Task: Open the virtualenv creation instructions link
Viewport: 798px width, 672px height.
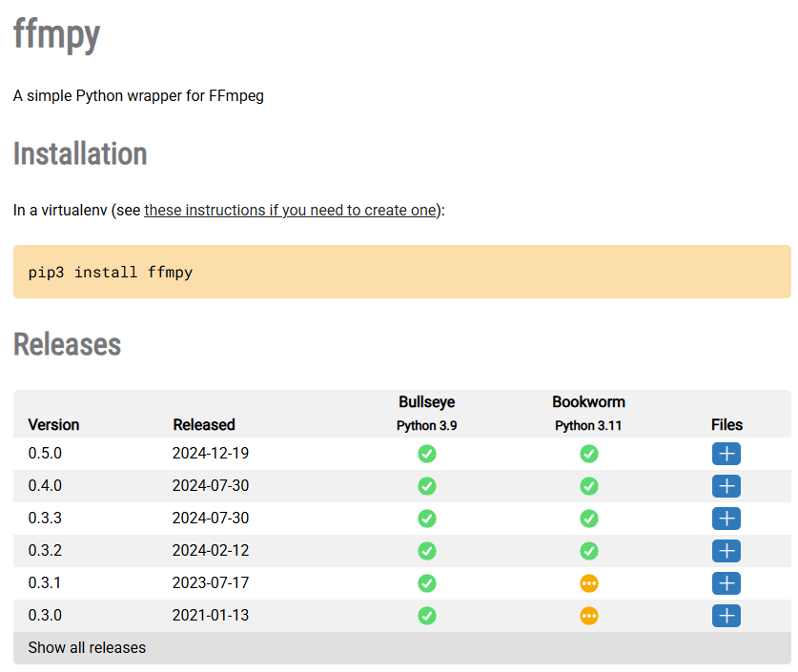Action: (x=290, y=210)
